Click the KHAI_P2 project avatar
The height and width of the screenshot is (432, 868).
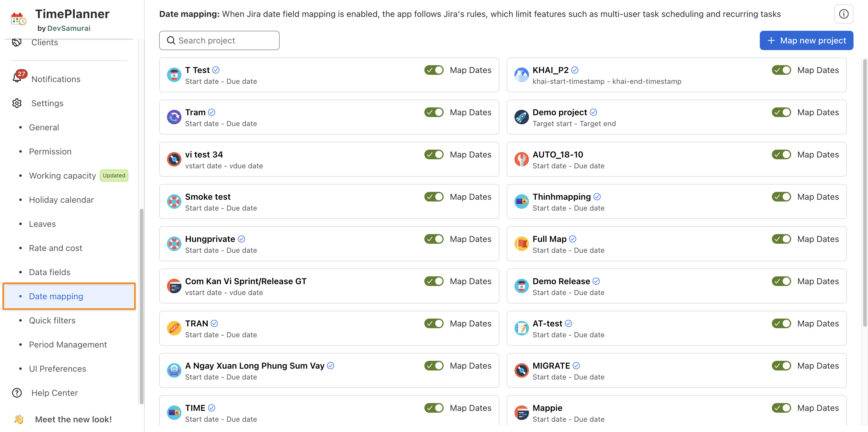522,75
